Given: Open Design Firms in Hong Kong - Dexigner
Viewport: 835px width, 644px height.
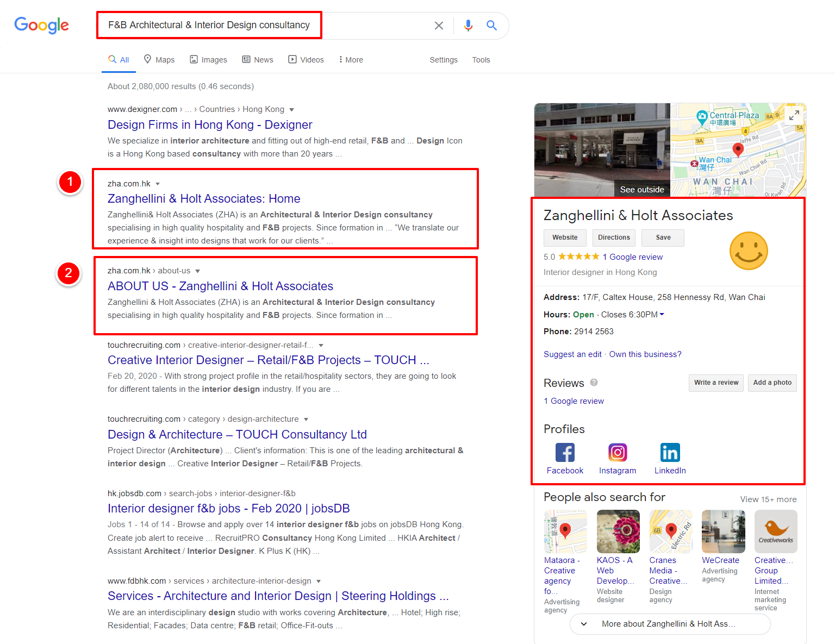Looking at the screenshot, I should 210,125.
